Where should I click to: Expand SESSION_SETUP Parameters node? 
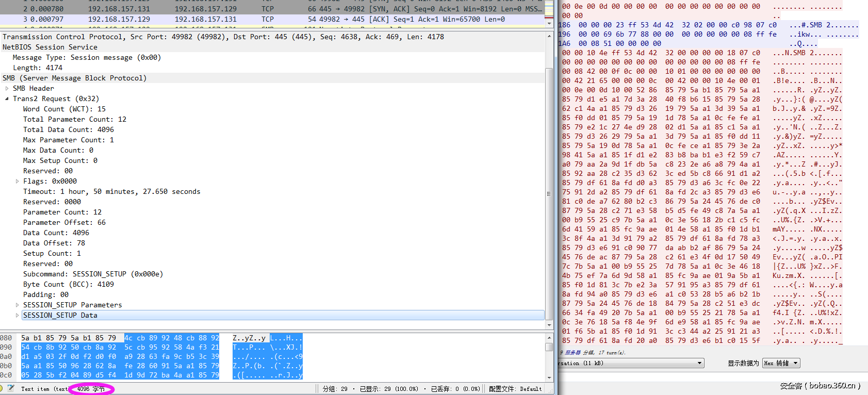[17, 305]
